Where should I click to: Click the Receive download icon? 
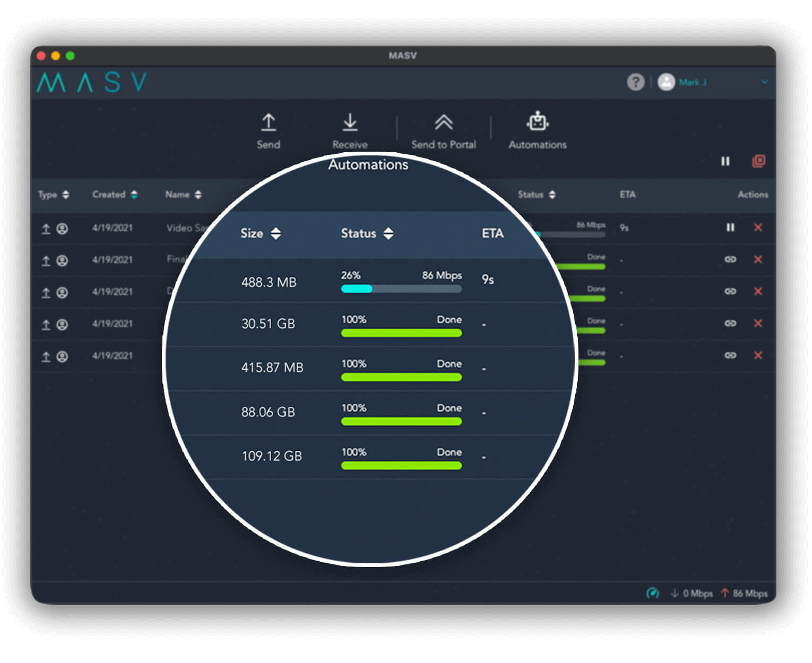pyautogui.click(x=350, y=123)
